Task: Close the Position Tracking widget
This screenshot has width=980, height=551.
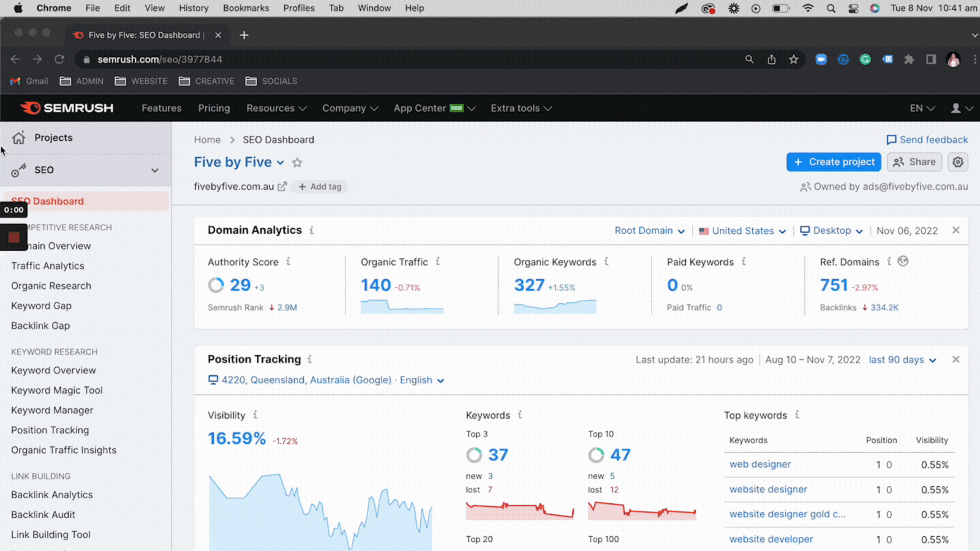Action: click(x=956, y=359)
